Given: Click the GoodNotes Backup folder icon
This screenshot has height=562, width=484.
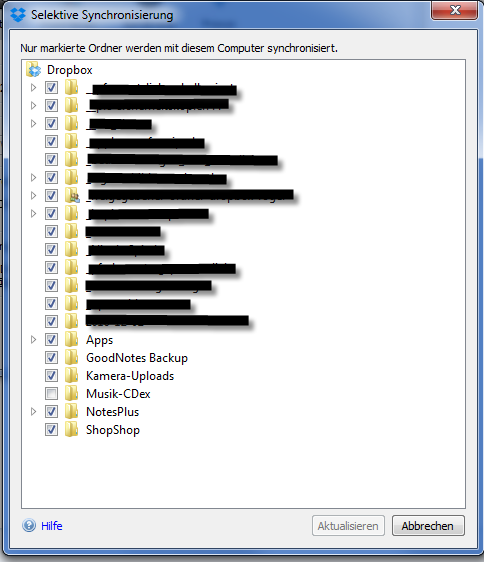Looking at the screenshot, I should tap(71, 357).
